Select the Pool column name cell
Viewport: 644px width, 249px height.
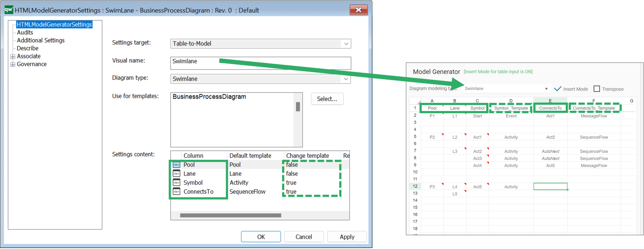click(189, 165)
